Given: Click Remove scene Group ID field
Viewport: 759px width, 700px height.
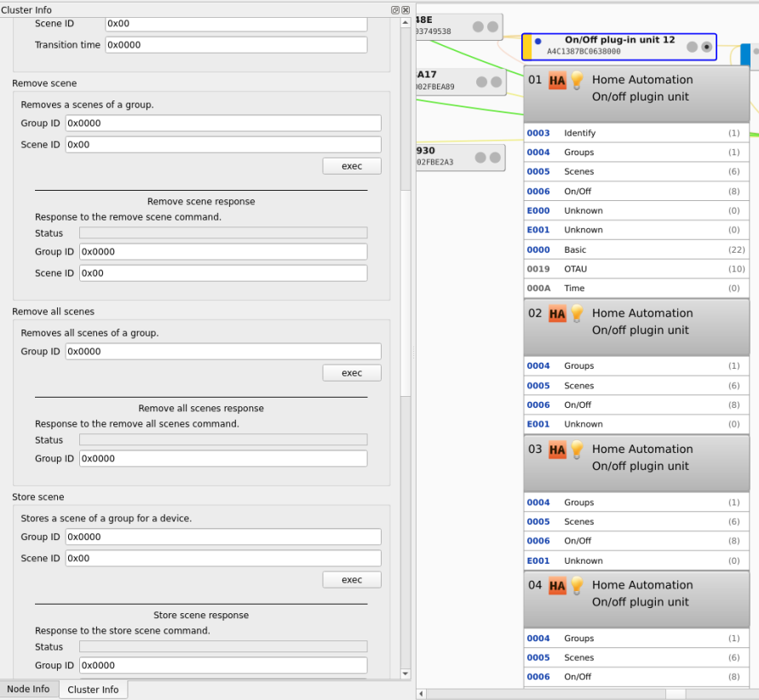Looking at the screenshot, I should [223, 123].
